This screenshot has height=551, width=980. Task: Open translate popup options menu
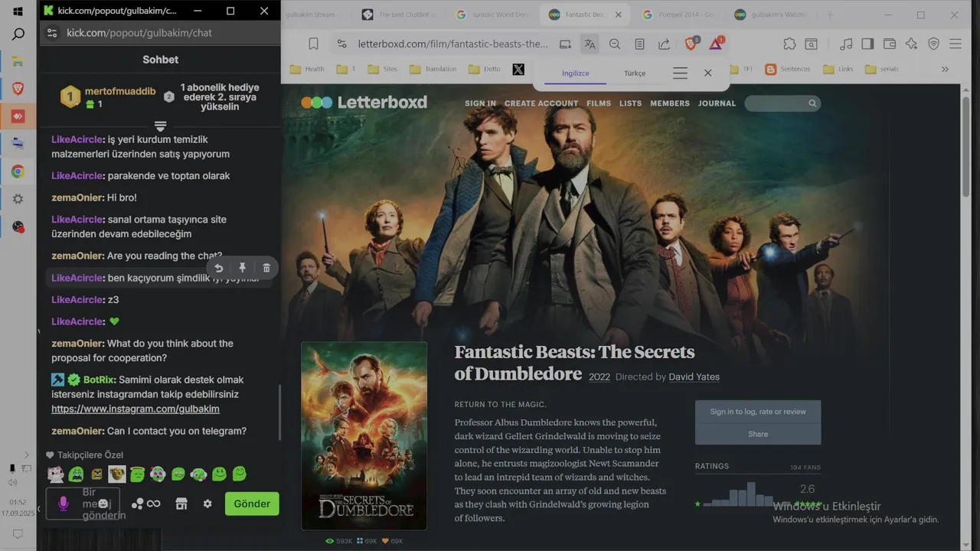(x=680, y=73)
